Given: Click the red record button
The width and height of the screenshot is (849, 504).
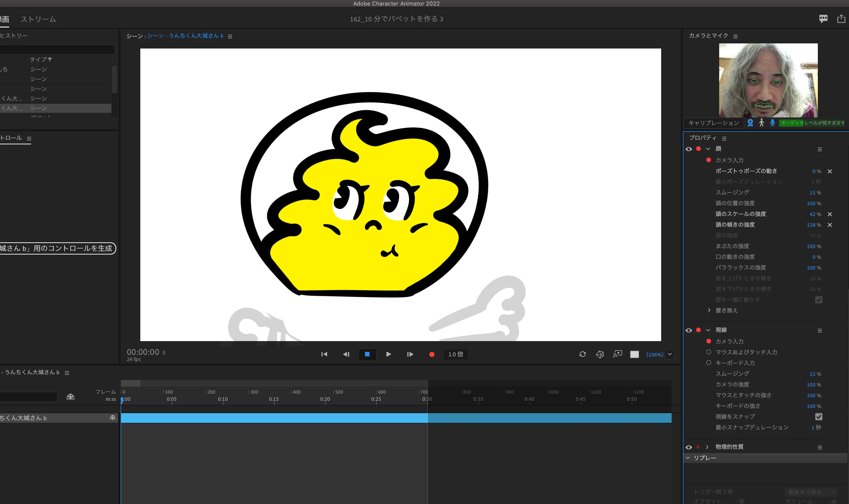Looking at the screenshot, I should click(x=432, y=354).
